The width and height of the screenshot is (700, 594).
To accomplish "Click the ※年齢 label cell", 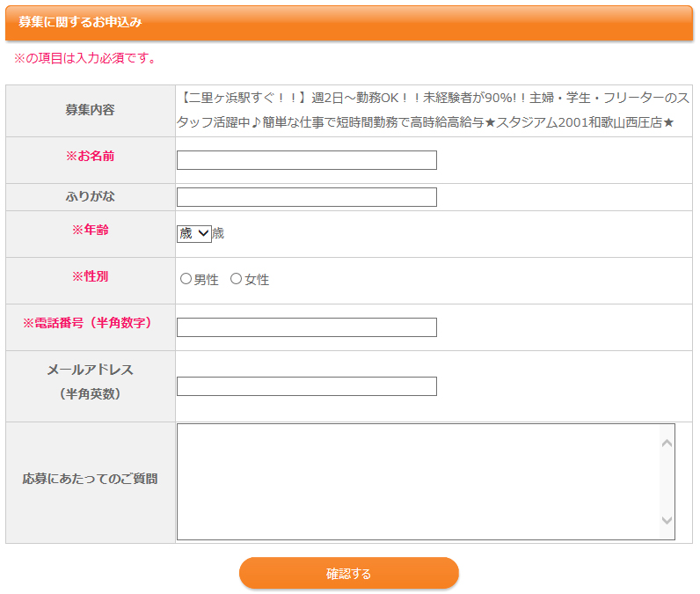I will pyautogui.click(x=91, y=234).
